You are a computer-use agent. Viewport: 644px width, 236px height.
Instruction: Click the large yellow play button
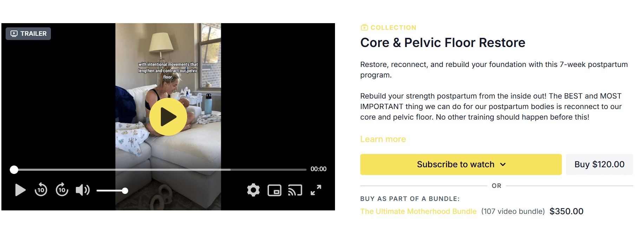(168, 117)
